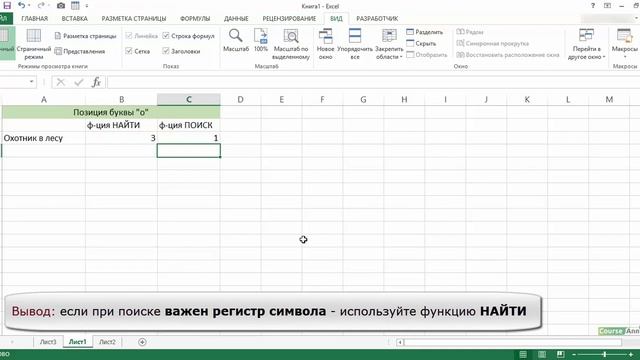Open the ФОРМУЛЫ ribbon tab
The height and width of the screenshot is (360, 640).
195,18
